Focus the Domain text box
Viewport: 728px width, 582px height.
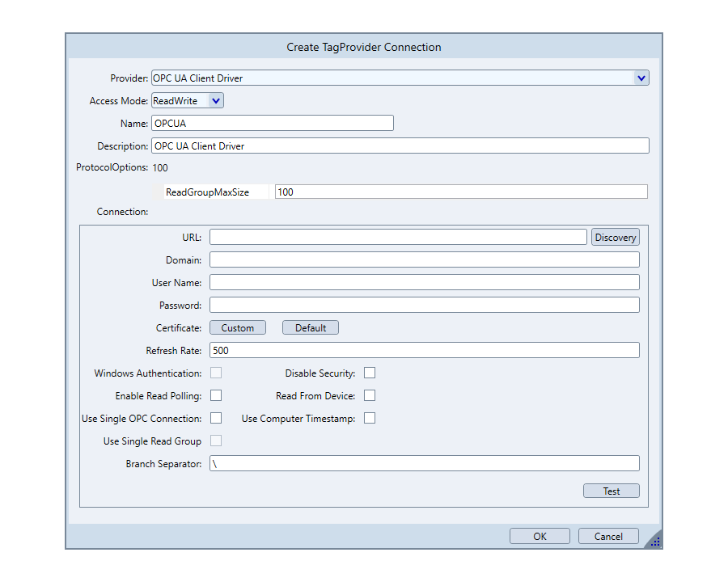[424, 260]
